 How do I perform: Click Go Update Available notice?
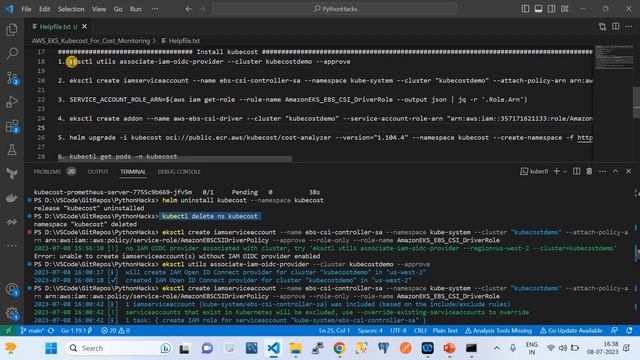[571, 331]
